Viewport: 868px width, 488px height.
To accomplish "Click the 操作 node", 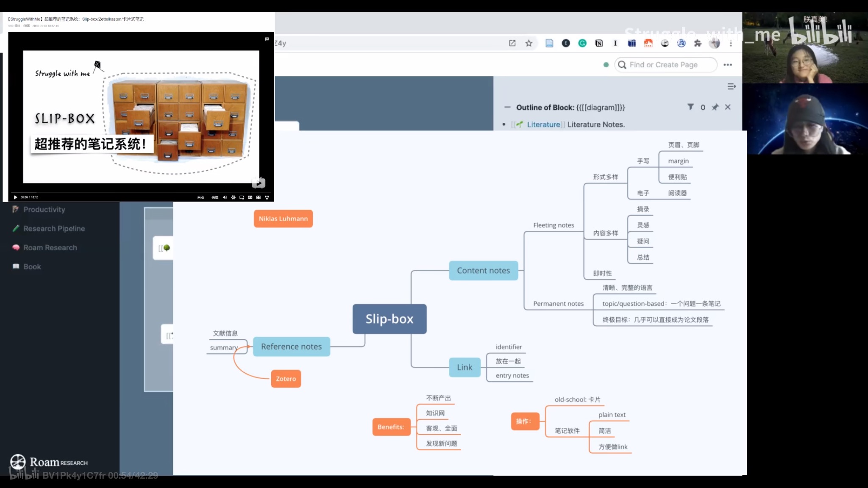I will (525, 421).
